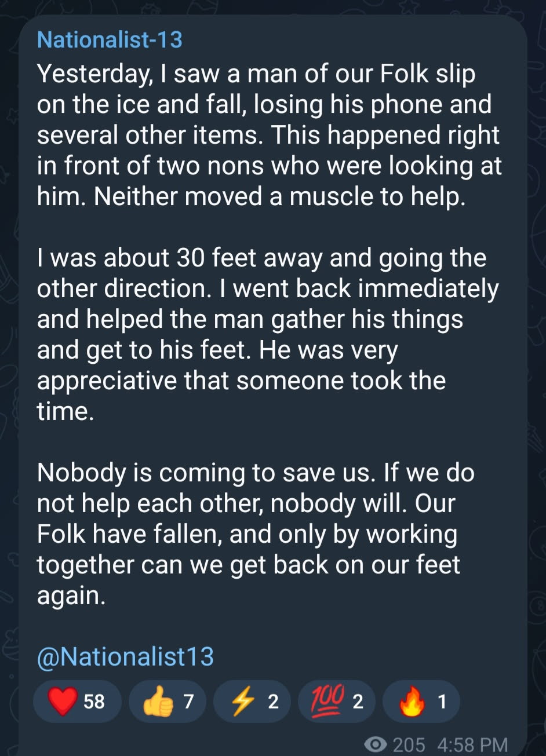Screen dimensions: 546x756
Task: Click the paragraph starting 'Yesterday, I saw'
Action: [x=270, y=136]
